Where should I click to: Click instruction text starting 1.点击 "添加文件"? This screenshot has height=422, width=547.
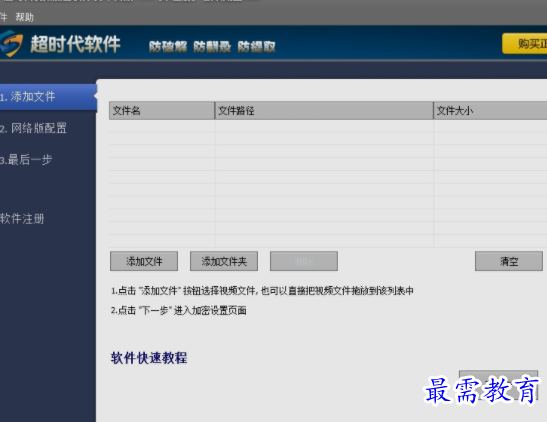pos(262,291)
